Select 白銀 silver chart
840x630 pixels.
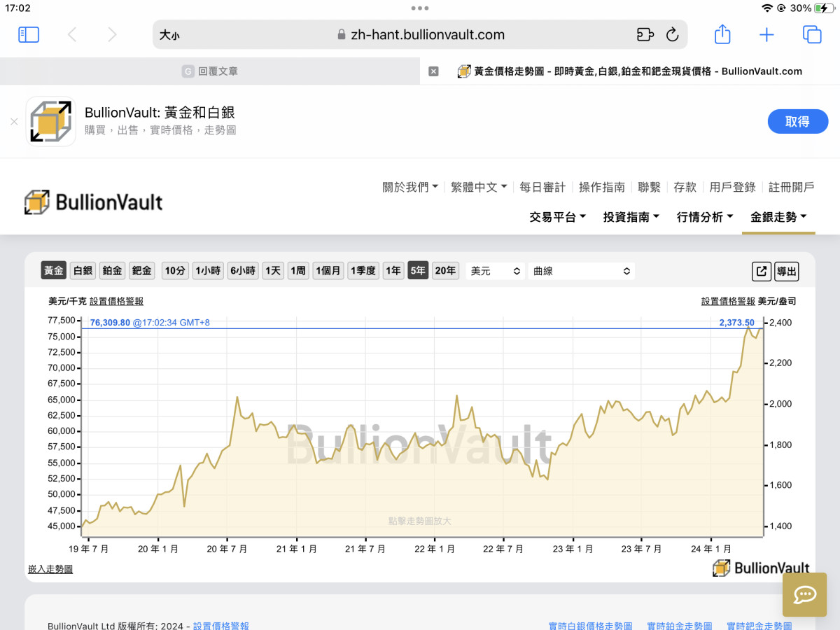coord(83,271)
